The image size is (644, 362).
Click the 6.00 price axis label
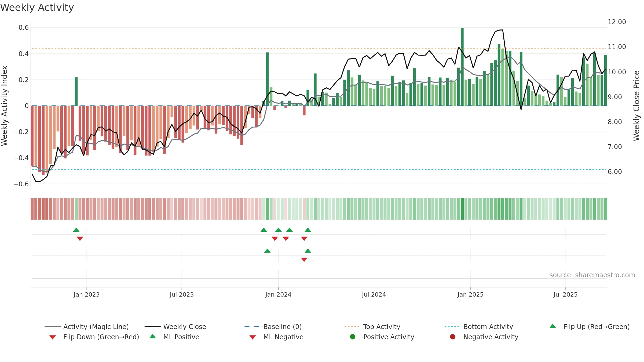tap(615, 172)
